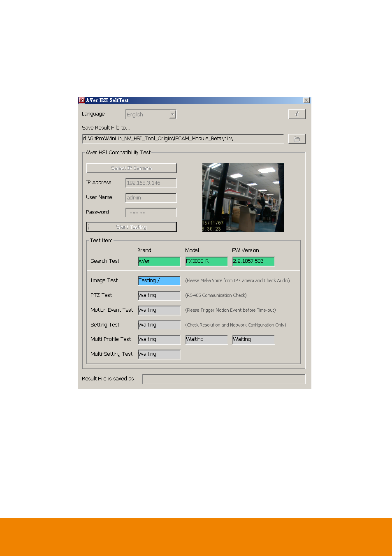392x556 pixels.
Task: Click the Motion Event Test label
Action: tap(112, 310)
